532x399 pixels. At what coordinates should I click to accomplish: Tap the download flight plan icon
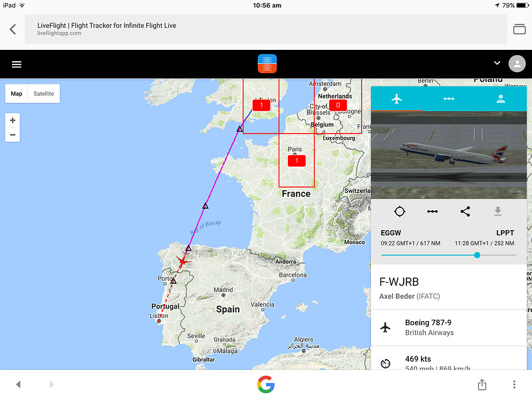point(497,211)
